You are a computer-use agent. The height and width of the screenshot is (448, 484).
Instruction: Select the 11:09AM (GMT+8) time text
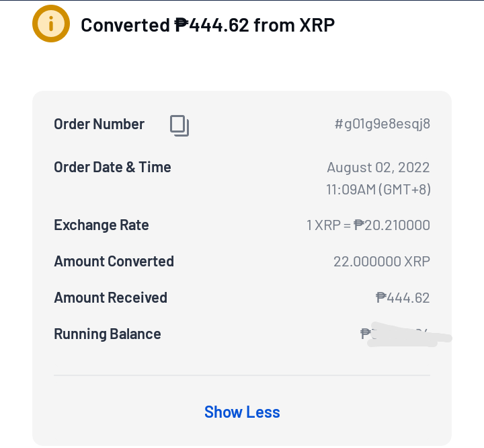(378, 190)
